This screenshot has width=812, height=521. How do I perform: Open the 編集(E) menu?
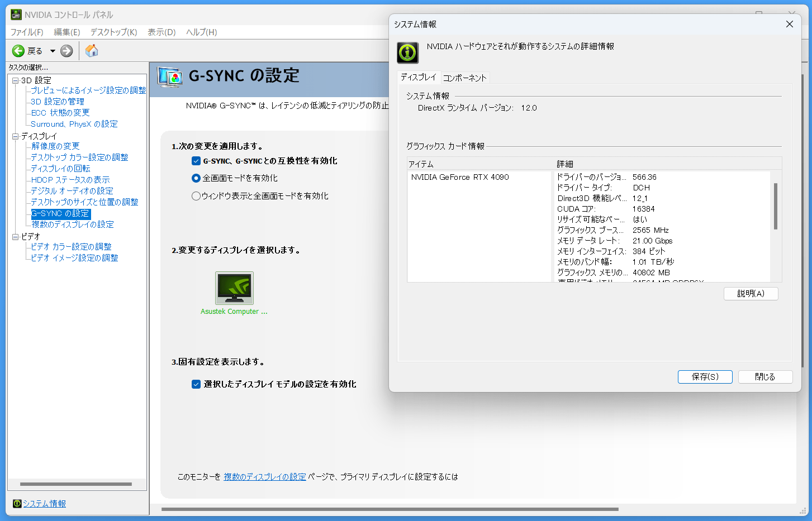pos(67,32)
